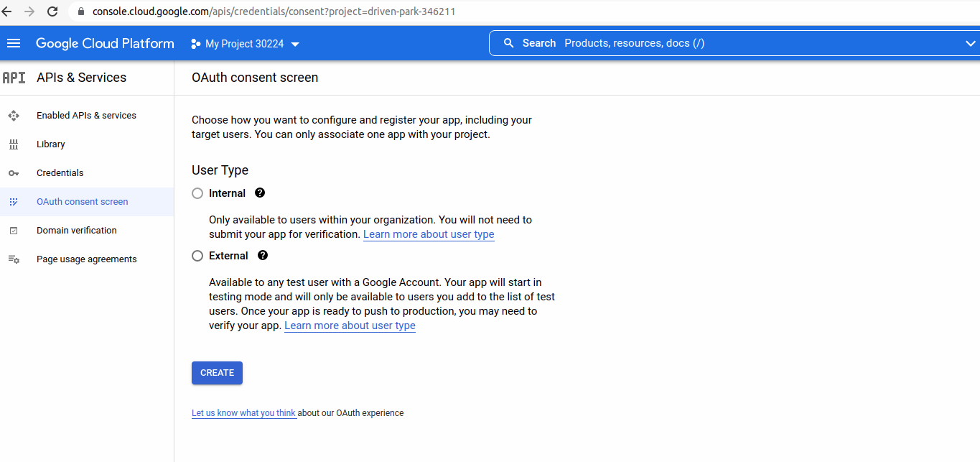
Task: Open Learn more link under Internal
Action: pos(429,235)
